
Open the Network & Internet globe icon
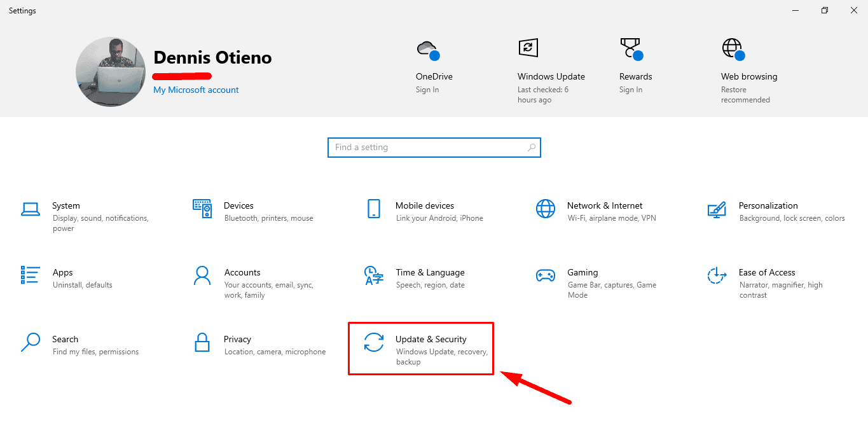click(546, 209)
